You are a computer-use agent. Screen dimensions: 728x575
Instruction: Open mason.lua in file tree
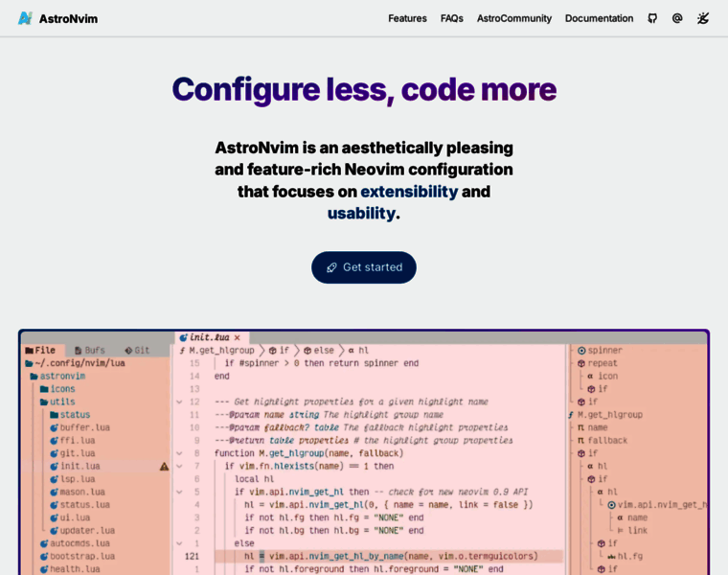point(78,492)
